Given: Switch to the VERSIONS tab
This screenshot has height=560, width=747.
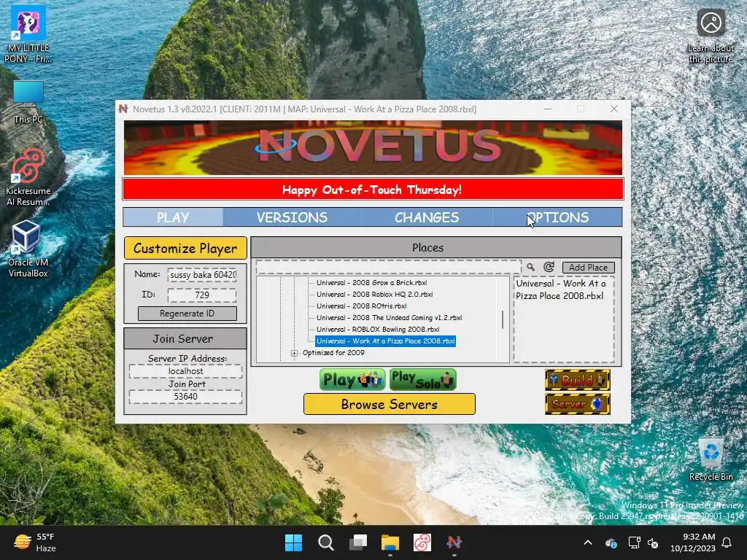Looking at the screenshot, I should [x=292, y=217].
